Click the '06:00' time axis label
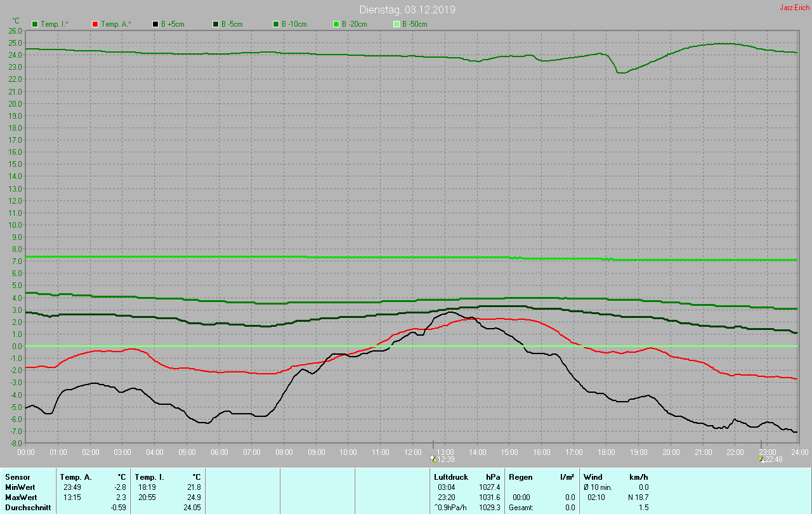Viewport: 812px width, 514px height. pos(219,452)
